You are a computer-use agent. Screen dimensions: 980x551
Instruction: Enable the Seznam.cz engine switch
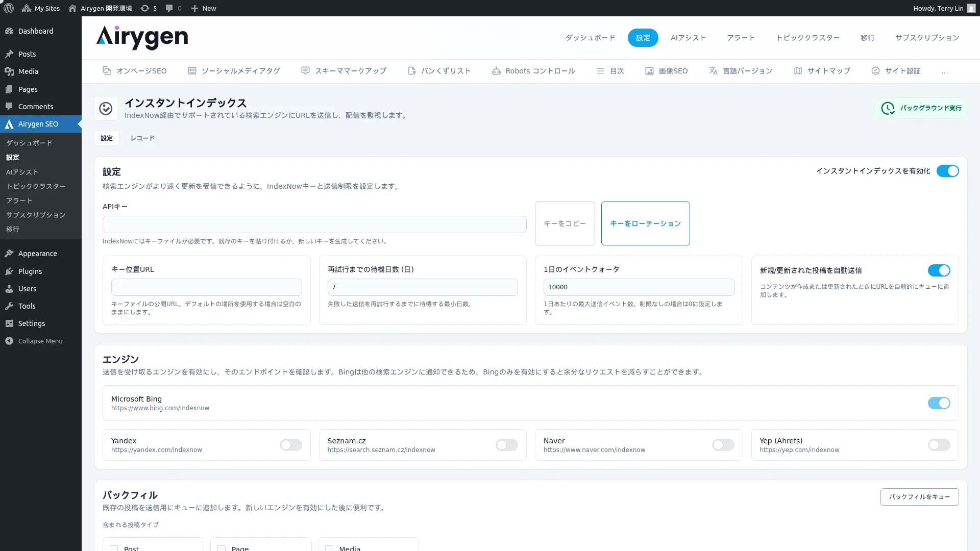click(x=507, y=445)
